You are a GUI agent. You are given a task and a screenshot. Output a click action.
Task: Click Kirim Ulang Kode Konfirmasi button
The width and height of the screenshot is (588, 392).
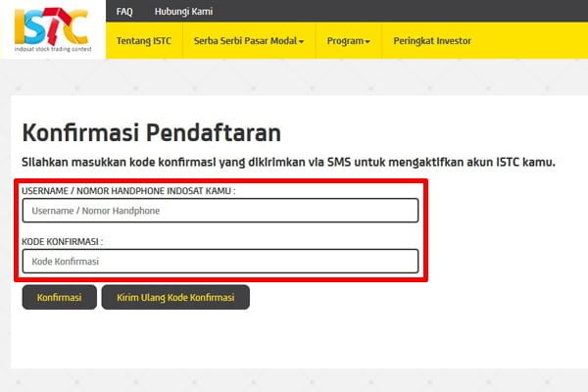175,298
